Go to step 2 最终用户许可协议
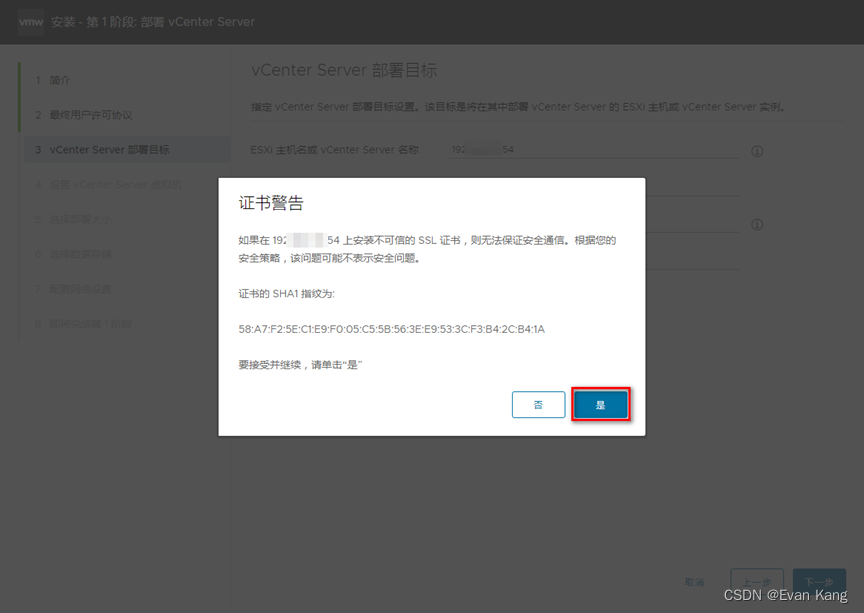This screenshot has width=864, height=613. point(90,115)
